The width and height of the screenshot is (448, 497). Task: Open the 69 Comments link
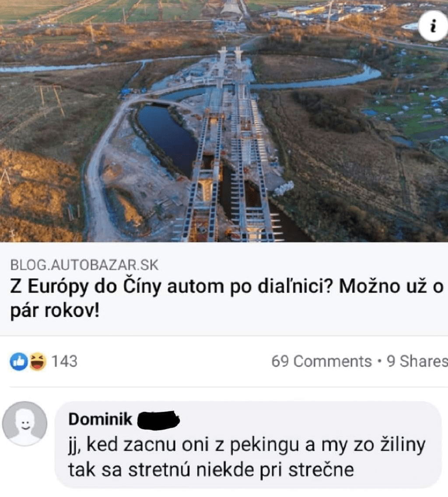[x=322, y=361]
